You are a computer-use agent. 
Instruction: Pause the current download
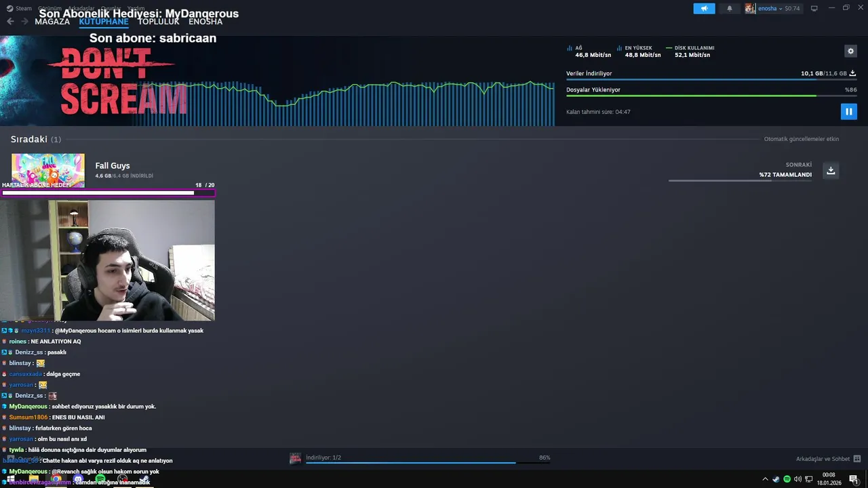point(848,111)
